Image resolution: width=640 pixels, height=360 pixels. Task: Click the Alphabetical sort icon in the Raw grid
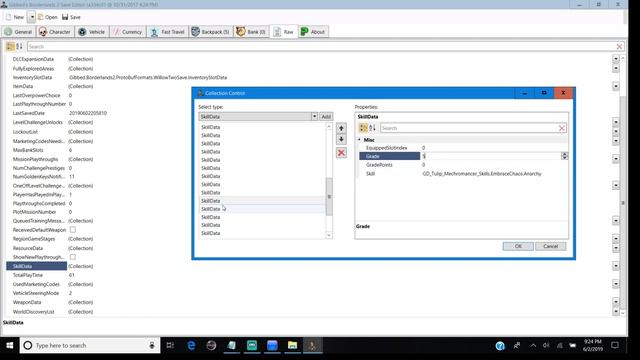point(19,47)
